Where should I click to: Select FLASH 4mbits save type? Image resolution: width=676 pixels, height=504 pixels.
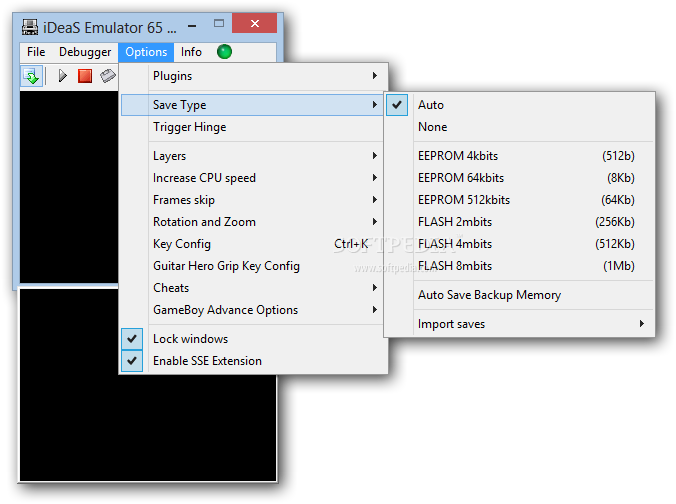click(x=520, y=244)
